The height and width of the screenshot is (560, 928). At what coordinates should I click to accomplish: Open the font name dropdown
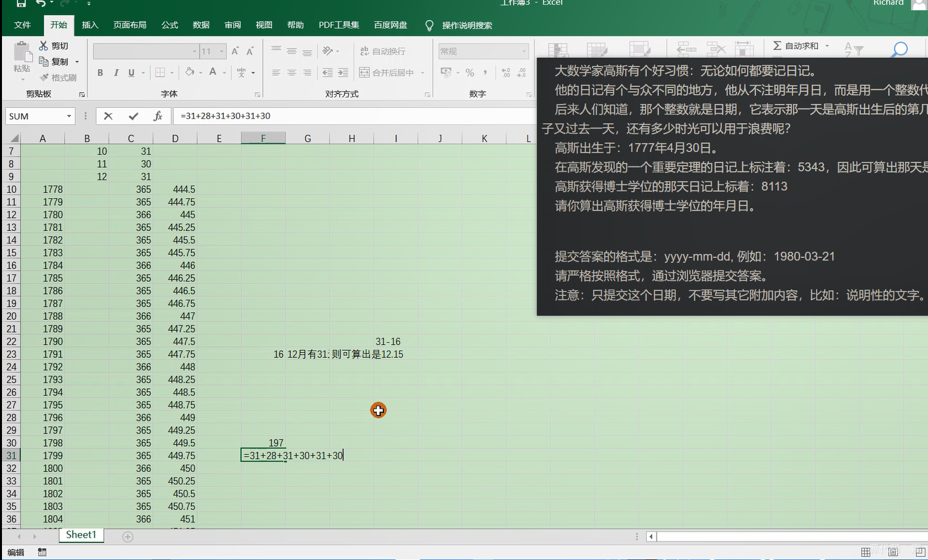194,51
